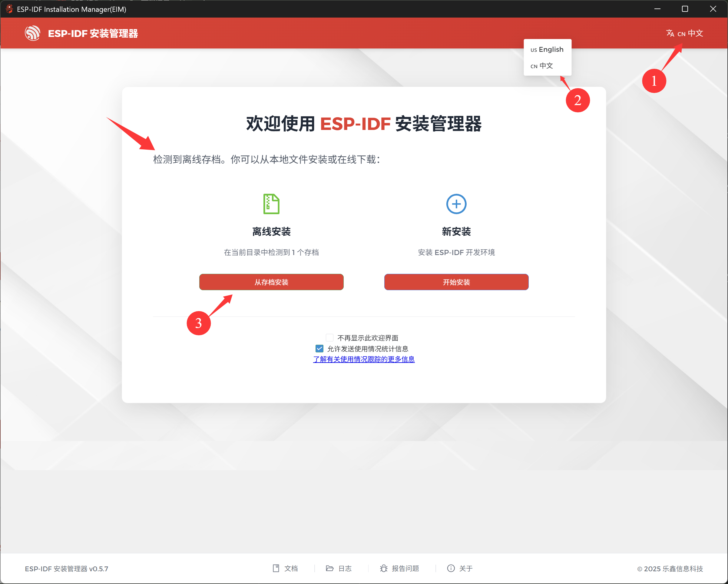Select US English from the language menu
This screenshot has width=728, height=584.
[547, 49]
